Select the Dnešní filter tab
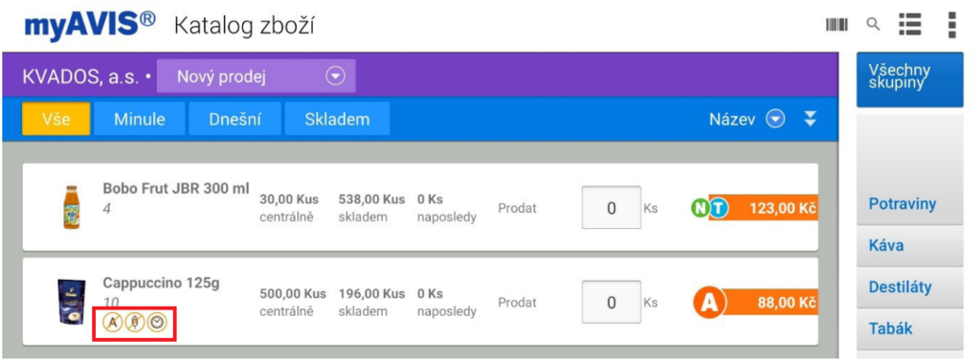Viewport: 980px width, 363px height. tap(235, 119)
